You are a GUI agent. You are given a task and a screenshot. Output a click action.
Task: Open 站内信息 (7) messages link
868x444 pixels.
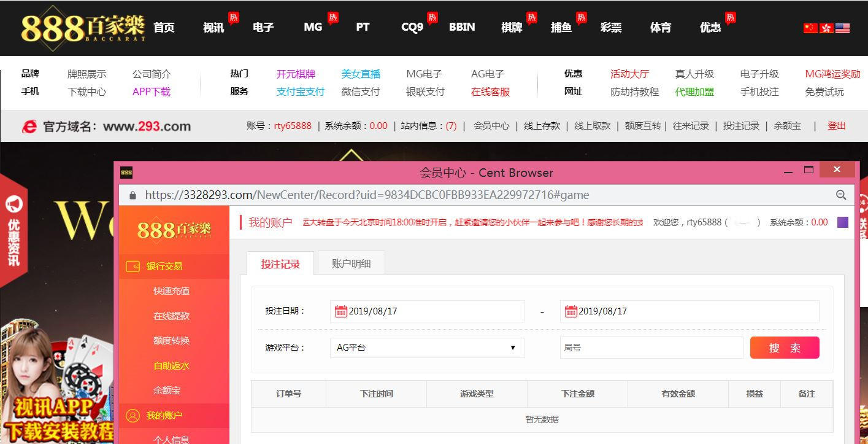coord(429,126)
